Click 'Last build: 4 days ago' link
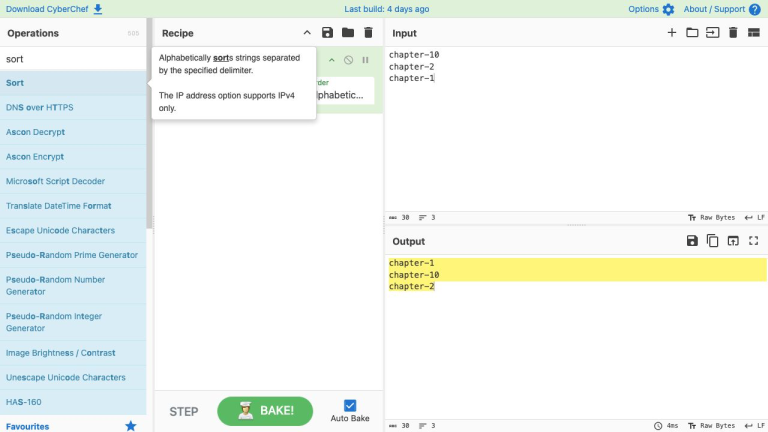Image resolution: width=768 pixels, height=432 pixels. (x=386, y=9)
